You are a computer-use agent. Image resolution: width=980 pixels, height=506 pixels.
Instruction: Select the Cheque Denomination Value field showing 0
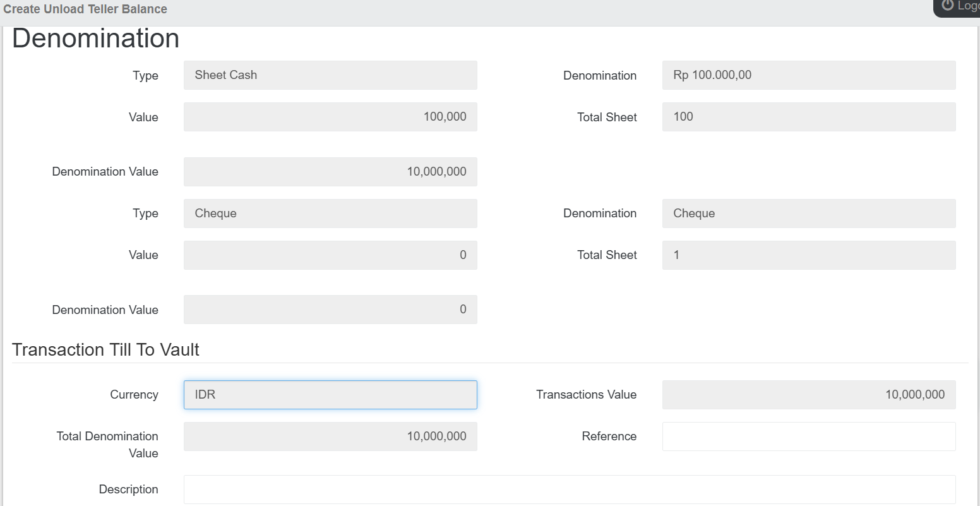[x=330, y=310]
